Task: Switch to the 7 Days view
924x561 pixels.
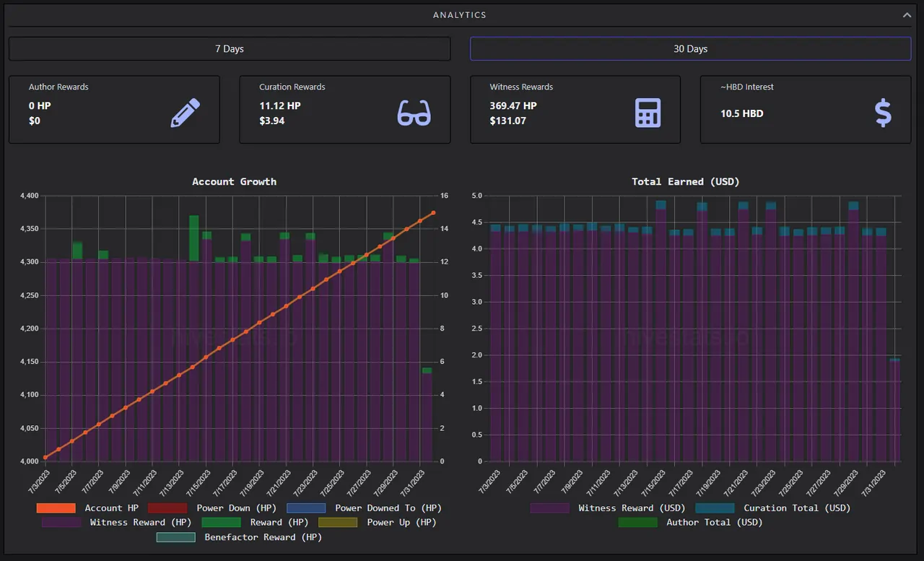Action: 230,48
